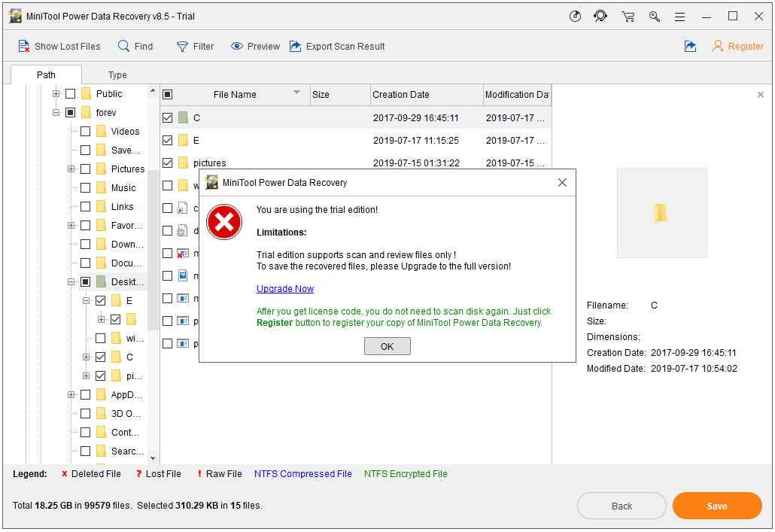Click the red error icon in dialog
775x532 pixels.
click(x=224, y=222)
